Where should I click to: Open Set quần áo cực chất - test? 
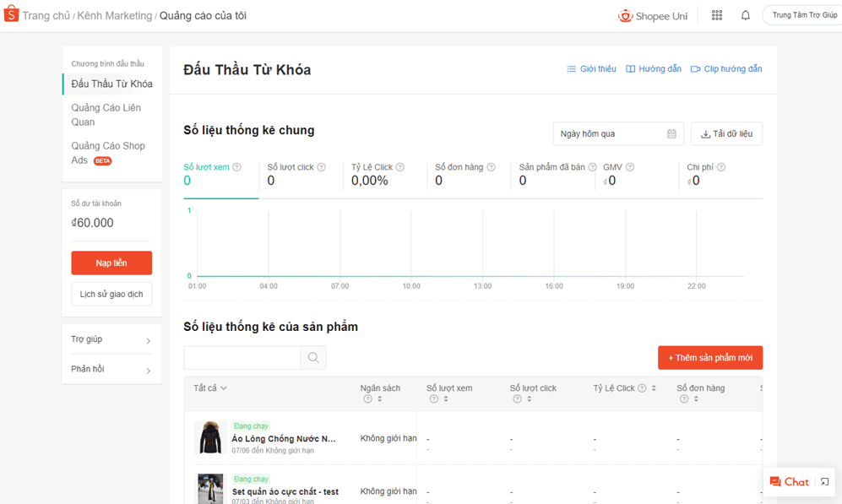[285, 491]
